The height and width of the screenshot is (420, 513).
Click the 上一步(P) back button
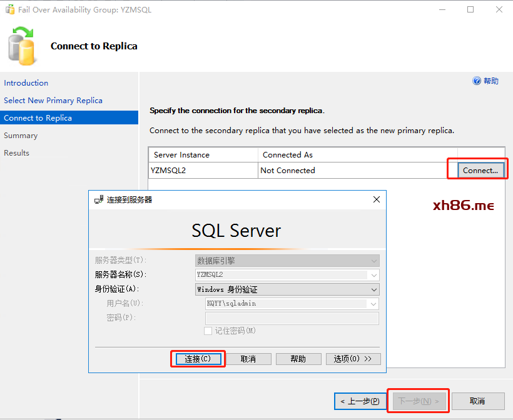[x=360, y=401]
